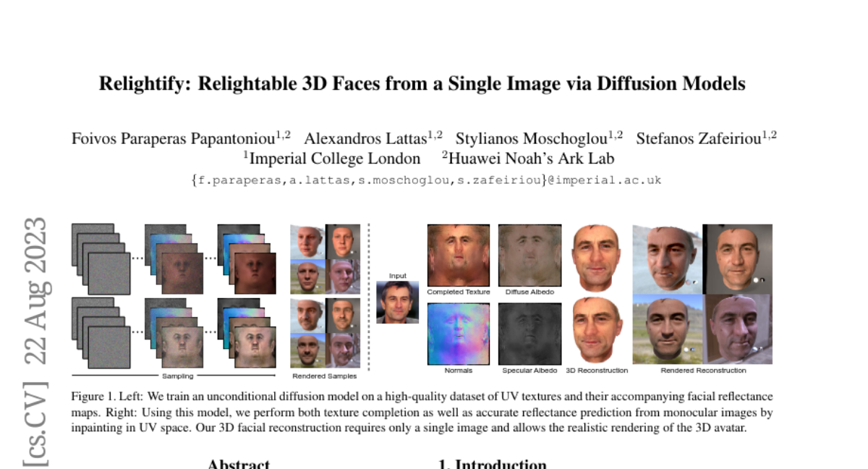
Task: Click the cs.CV category stamp in margin
Action: coord(36,425)
